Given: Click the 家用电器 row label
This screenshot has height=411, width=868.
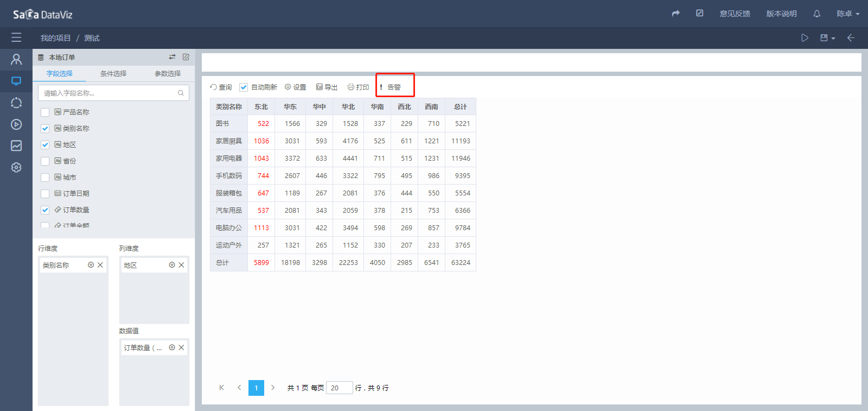Looking at the screenshot, I should [x=229, y=159].
